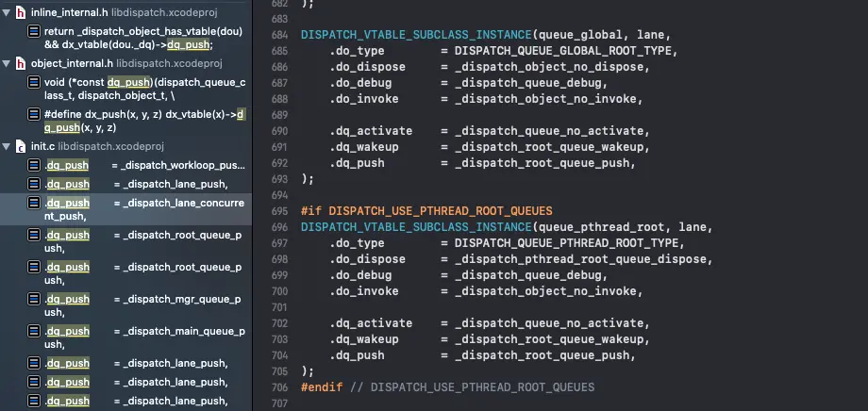Click _dispatch_root_queue_wakeup on line 703
Image resolution: width=868 pixels, height=411 pixels.
[x=548, y=339]
